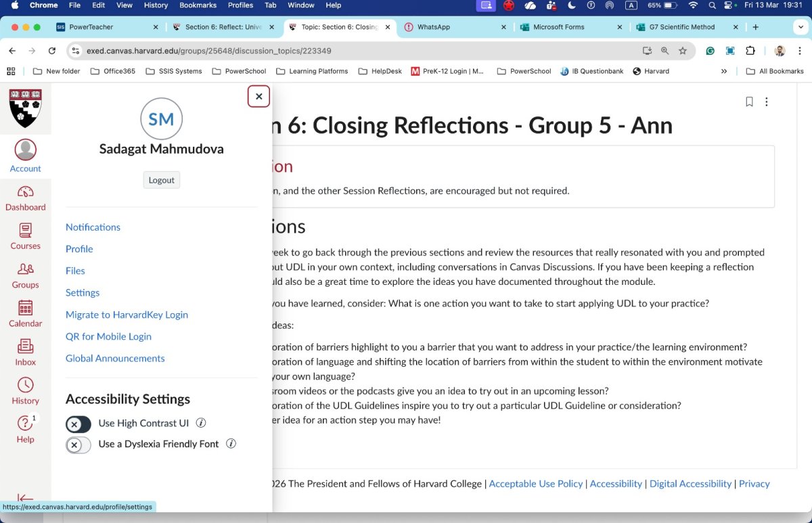
Task: Open the History menu in menu bar
Action: (x=156, y=5)
